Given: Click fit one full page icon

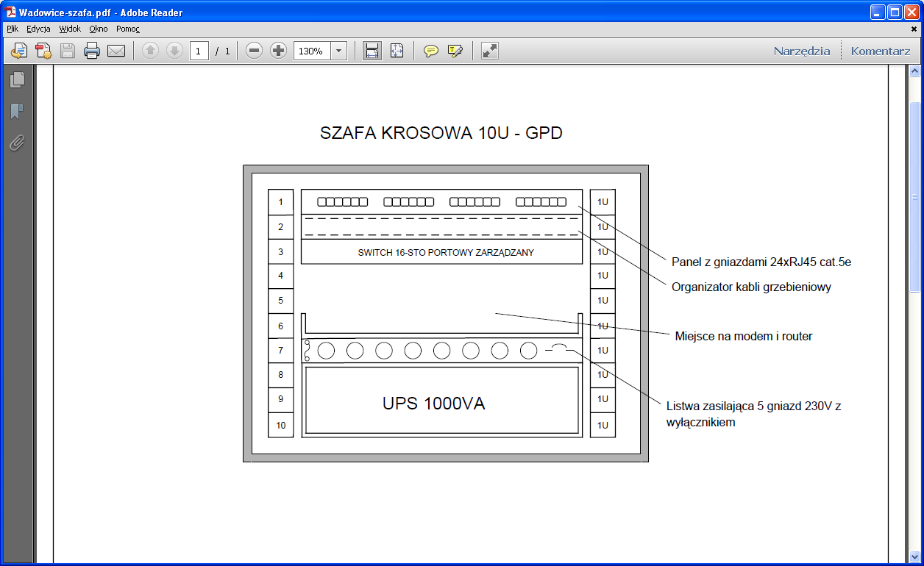Looking at the screenshot, I should click(x=397, y=51).
